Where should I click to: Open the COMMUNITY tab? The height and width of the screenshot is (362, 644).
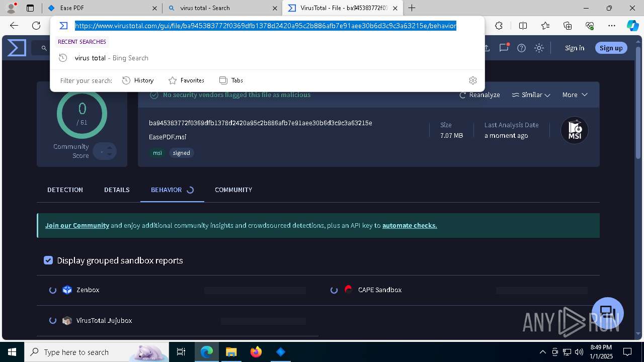click(233, 190)
